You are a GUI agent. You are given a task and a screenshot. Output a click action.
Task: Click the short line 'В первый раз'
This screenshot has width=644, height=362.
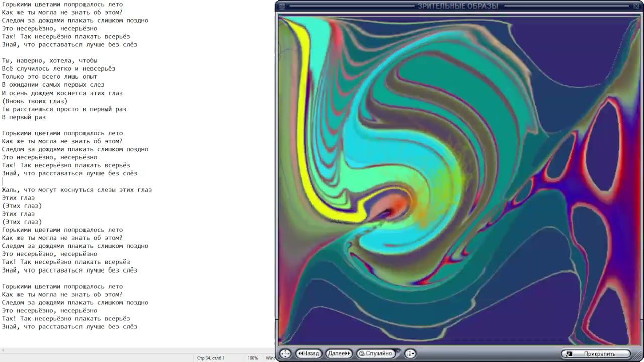(x=24, y=117)
